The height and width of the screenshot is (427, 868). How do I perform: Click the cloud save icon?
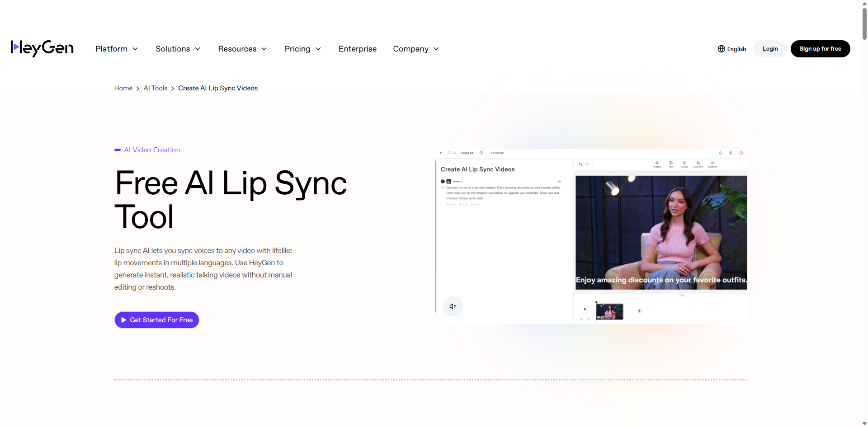coord(454,153)
